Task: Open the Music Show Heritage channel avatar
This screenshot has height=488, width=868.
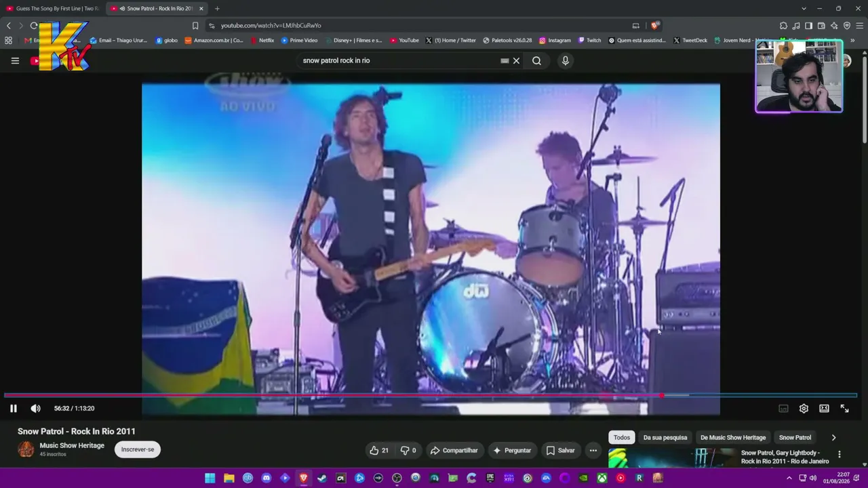Action: [x=26, y=449]
